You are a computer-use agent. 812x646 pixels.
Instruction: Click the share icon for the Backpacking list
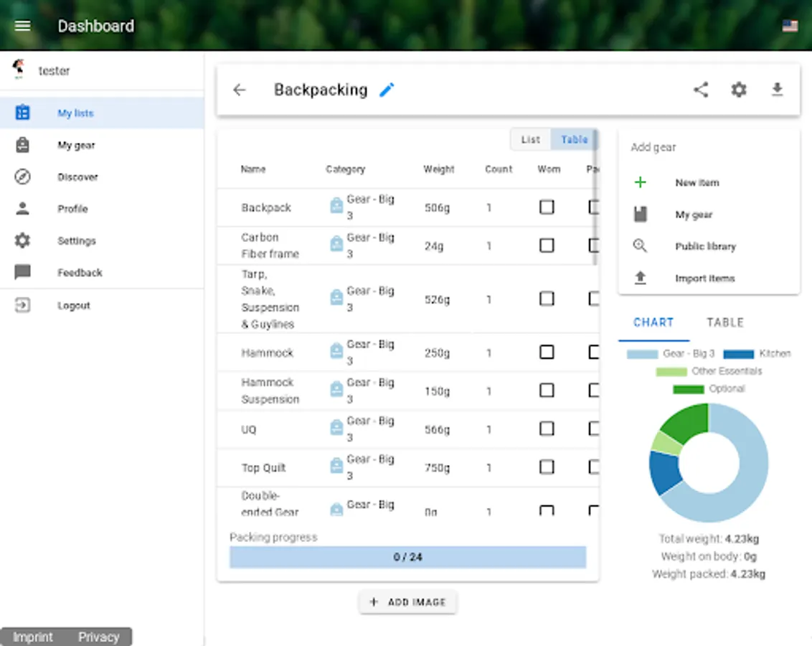coord(701,90)
